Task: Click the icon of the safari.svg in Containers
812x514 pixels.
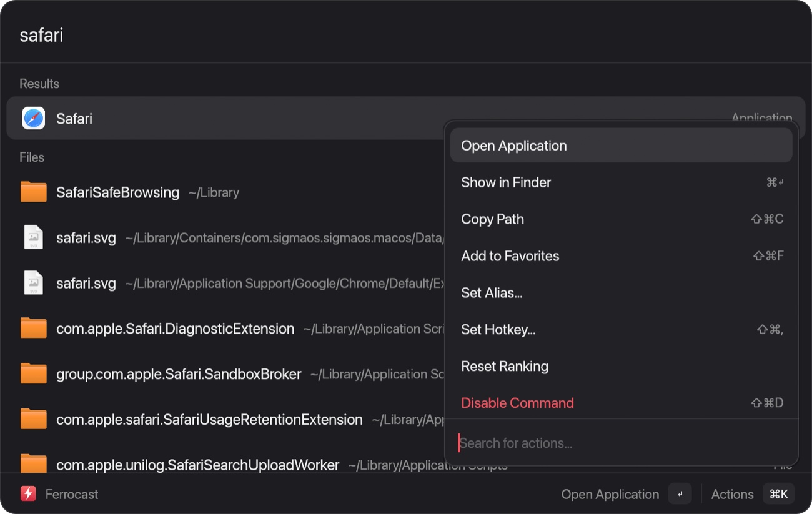Action: pyautogui.click(x=34, y=238)
